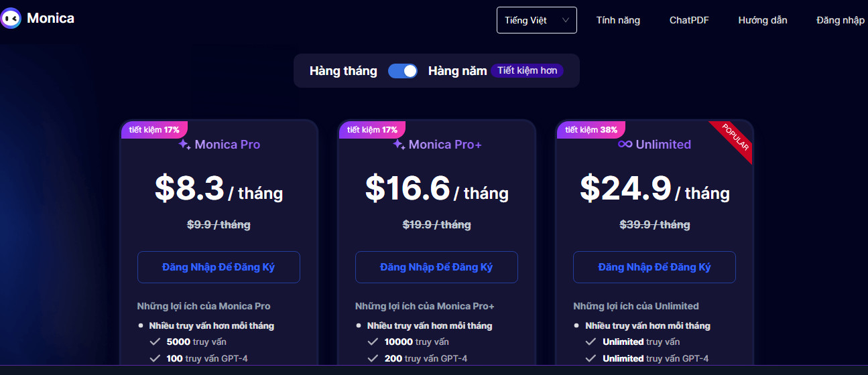Select Hàng năm billing option
The width and height of the screenshot is (868, 375).
pos(458,70)
